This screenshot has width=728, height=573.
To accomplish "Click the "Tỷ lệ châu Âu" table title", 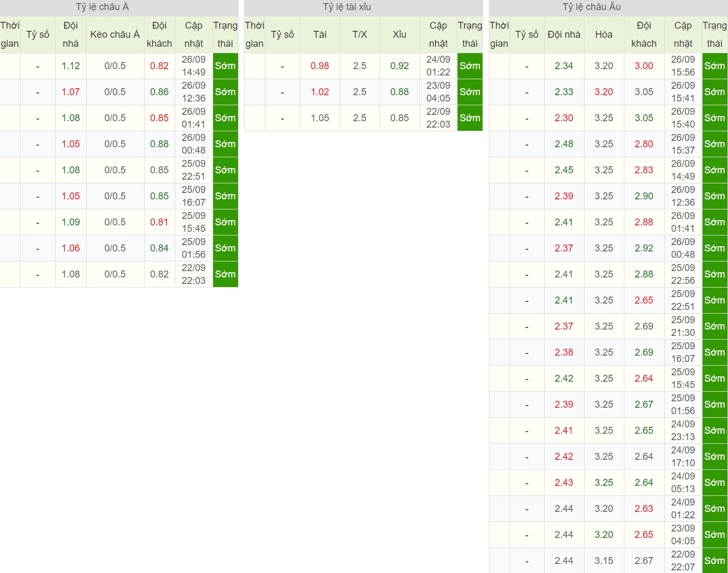I will 591,7.
